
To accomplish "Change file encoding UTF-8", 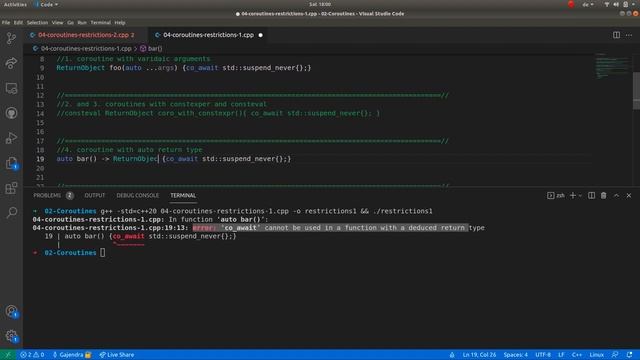I will coord(543,355).
